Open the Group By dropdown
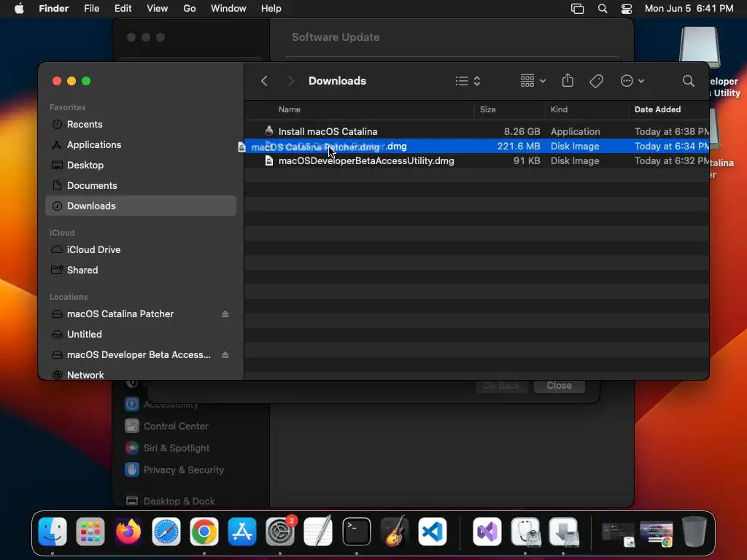This screenshot has width=747, height=560. [533, 81]
